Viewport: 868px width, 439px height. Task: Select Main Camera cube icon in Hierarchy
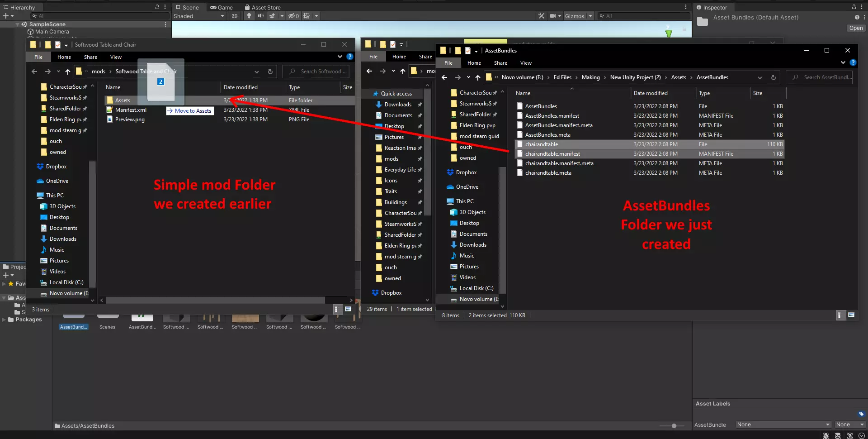pos(31,32)
